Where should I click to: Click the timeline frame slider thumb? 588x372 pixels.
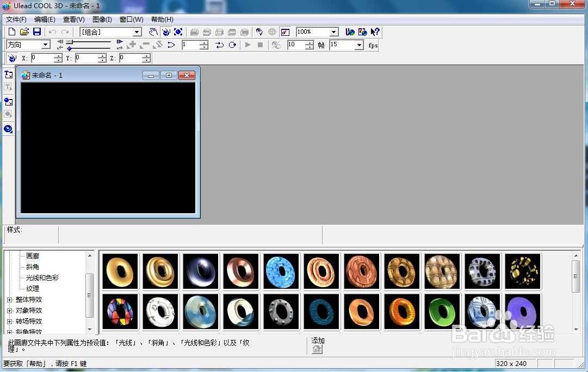point(70,42)
